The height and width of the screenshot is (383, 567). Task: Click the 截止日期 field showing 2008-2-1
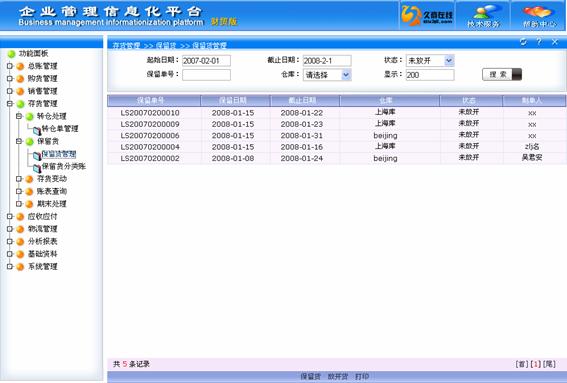[x=327, y=61]
